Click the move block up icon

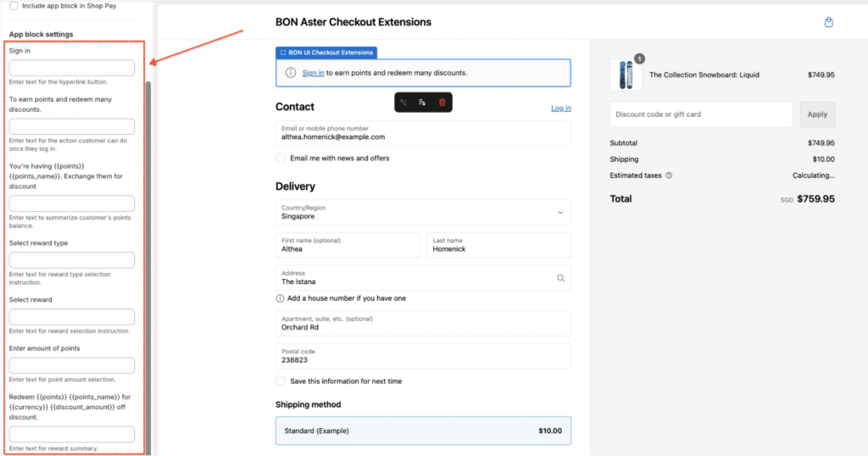point(403,102)
